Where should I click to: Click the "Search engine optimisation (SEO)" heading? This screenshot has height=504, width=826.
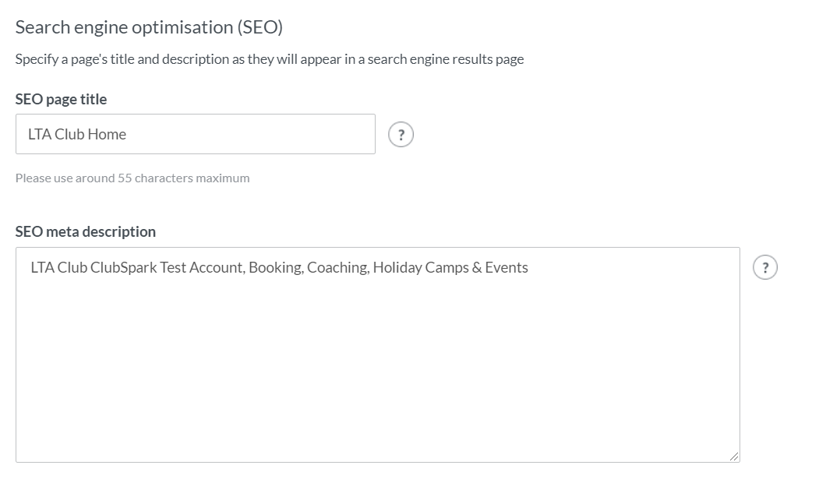click(x=149, y=27)
